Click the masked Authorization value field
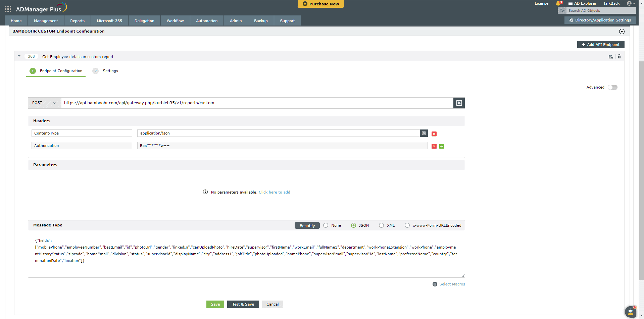Screen dimensions: 644x319 [x=283, y=146]
